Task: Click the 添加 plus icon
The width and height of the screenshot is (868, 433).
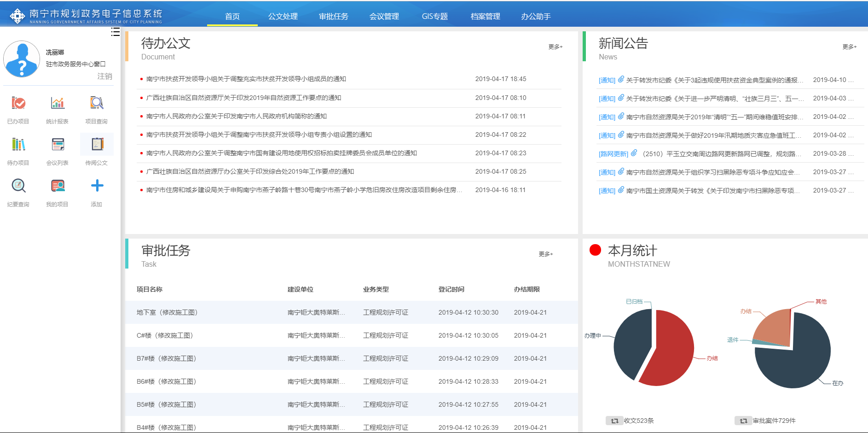Action: 97,186
